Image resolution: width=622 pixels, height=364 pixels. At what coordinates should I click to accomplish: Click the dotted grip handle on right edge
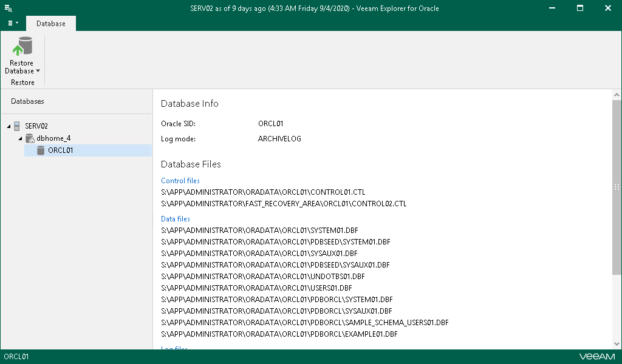(617, 187)
